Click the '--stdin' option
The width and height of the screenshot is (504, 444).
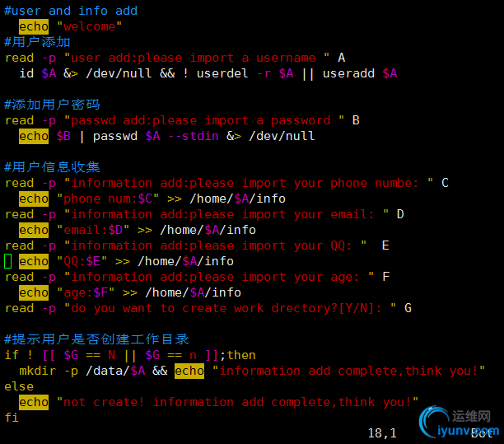(194, 136)
